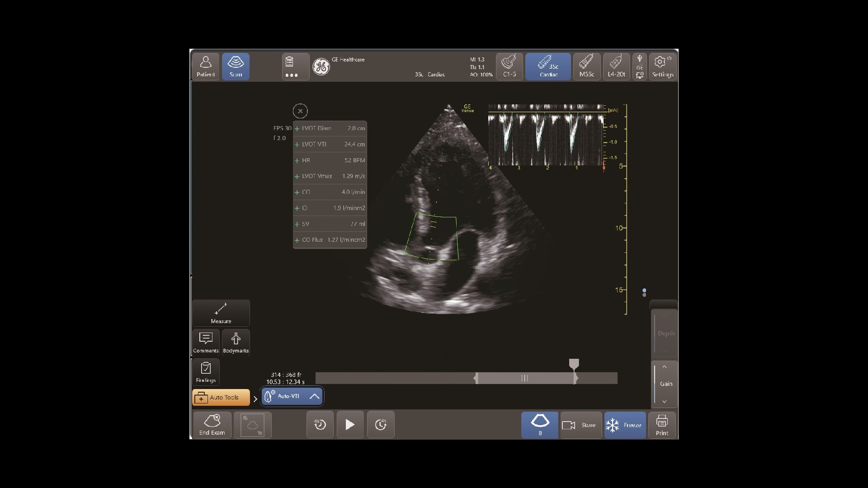This screenshot has width=868, height=488.
Task: Print the current image
Action: (x=662, y=425)
